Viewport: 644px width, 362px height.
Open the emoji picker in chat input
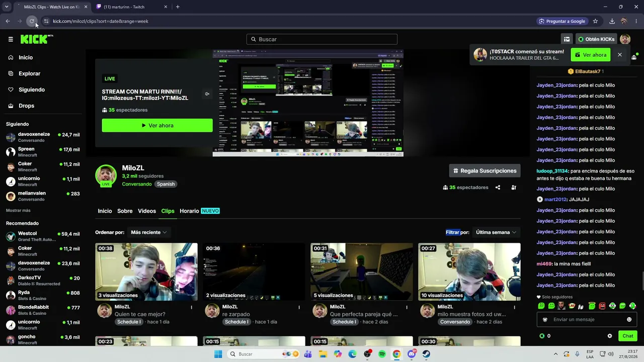(x=629, y=319)
